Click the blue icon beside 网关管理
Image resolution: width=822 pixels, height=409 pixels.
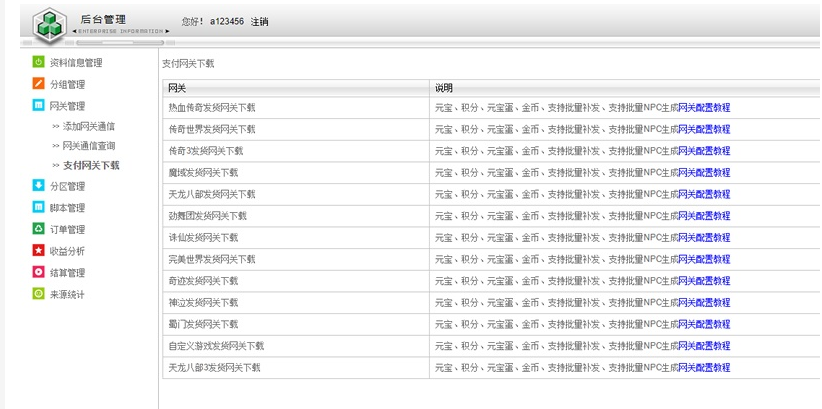point(39,105)
